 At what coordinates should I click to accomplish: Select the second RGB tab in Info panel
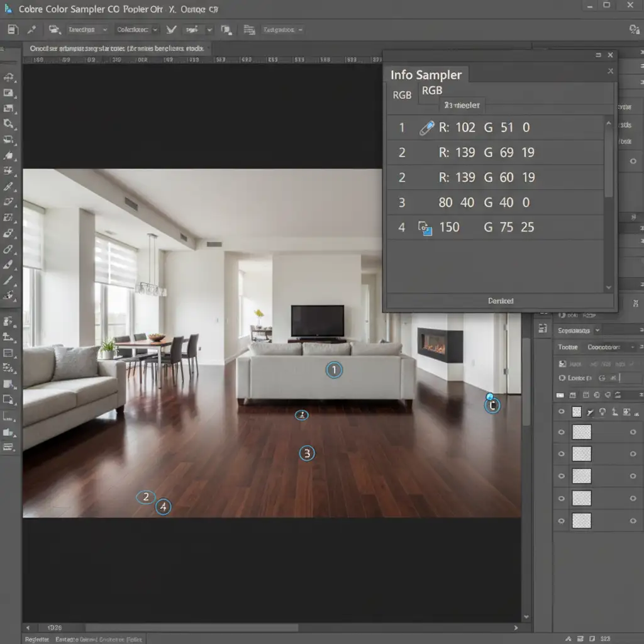click(x=432, y=91)
